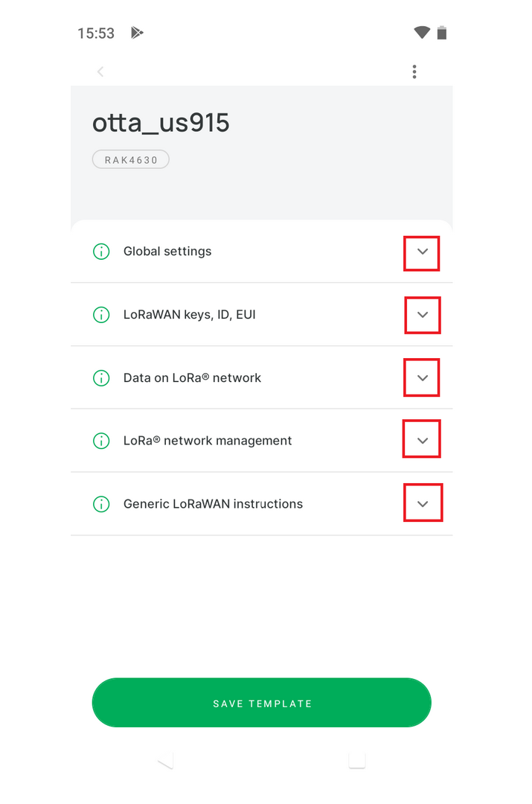Open info icon for Global settings
This screenshot has width=532, height=804.
tap(101, 252)
